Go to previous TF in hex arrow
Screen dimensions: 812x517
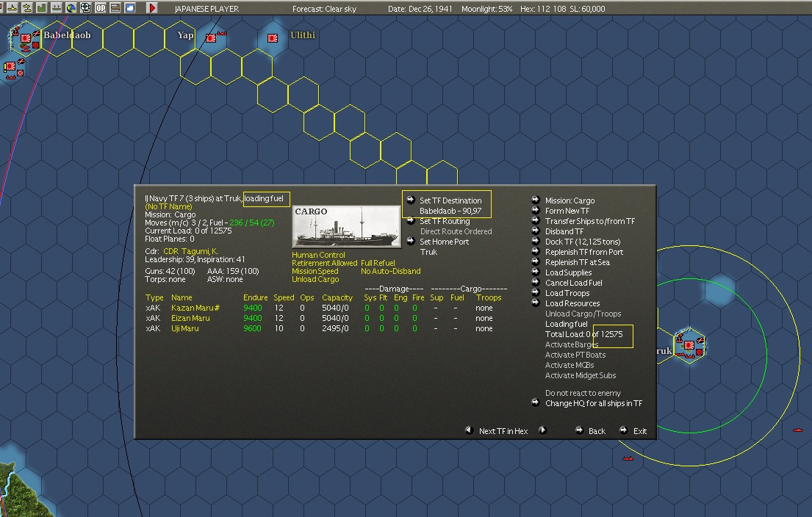coord(469,430)
